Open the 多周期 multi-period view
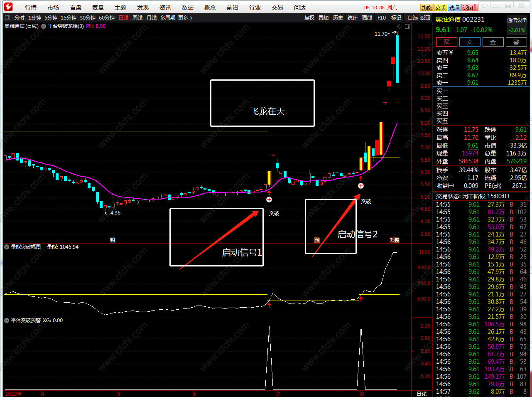Image resolution: width=532 pixels, height=397 pixels. click(x=168, y=18)
